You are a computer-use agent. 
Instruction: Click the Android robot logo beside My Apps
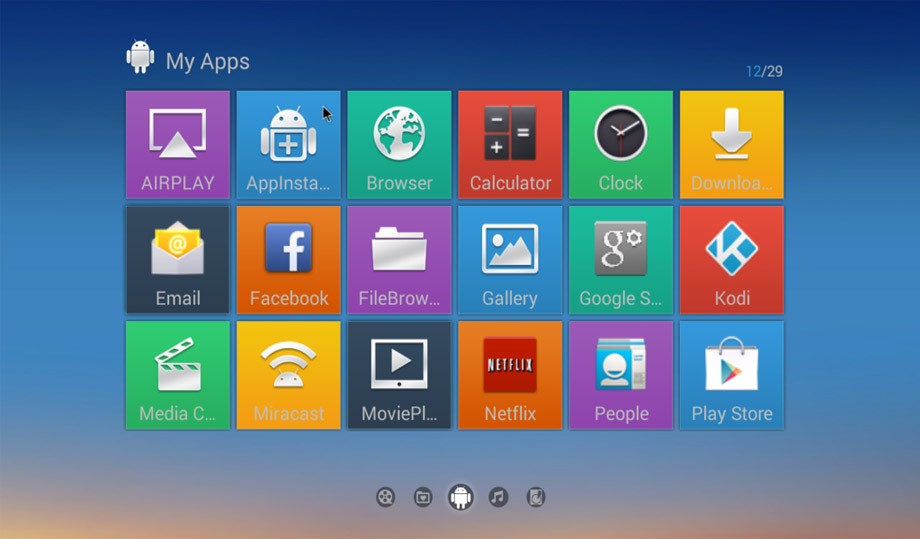[x=140, y=57]
